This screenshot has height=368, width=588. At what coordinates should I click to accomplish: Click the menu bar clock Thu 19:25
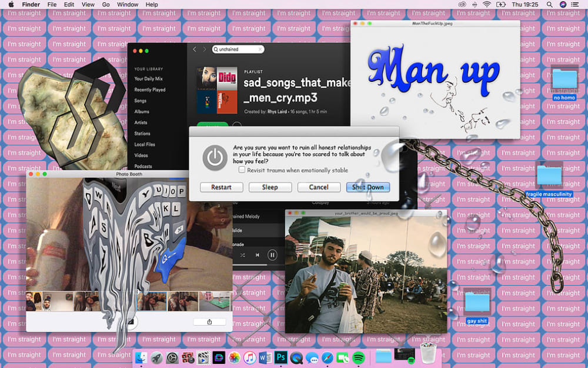[x=525, y=5]
